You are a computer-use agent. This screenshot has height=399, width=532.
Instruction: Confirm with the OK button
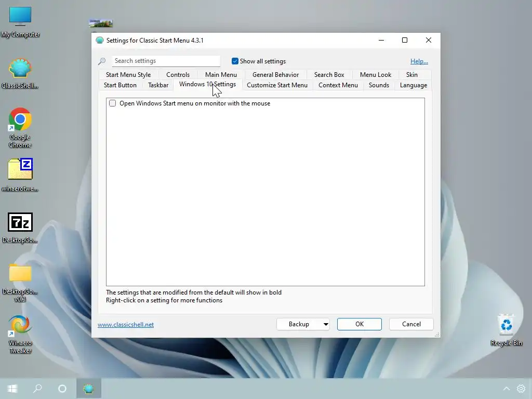[x=360, y=324]
